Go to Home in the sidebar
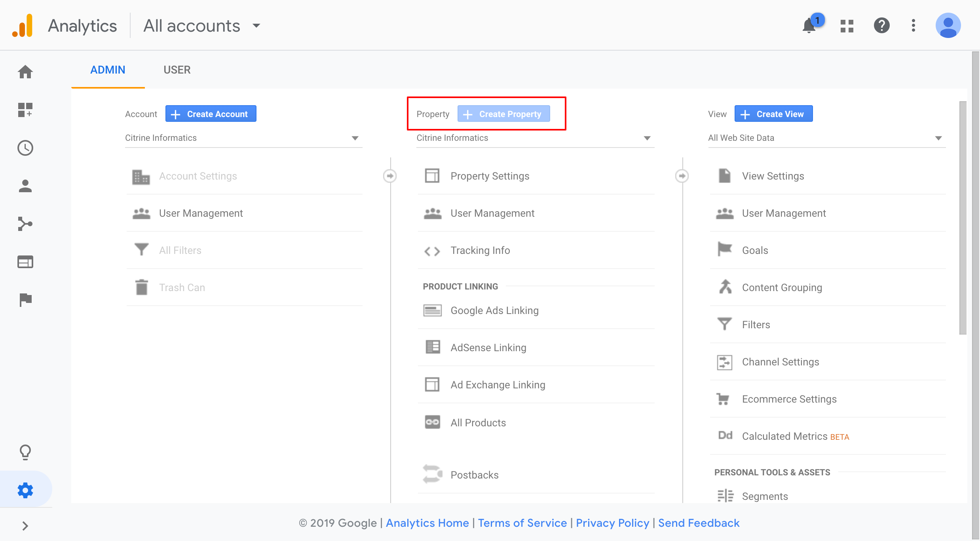 pos(25,72)
